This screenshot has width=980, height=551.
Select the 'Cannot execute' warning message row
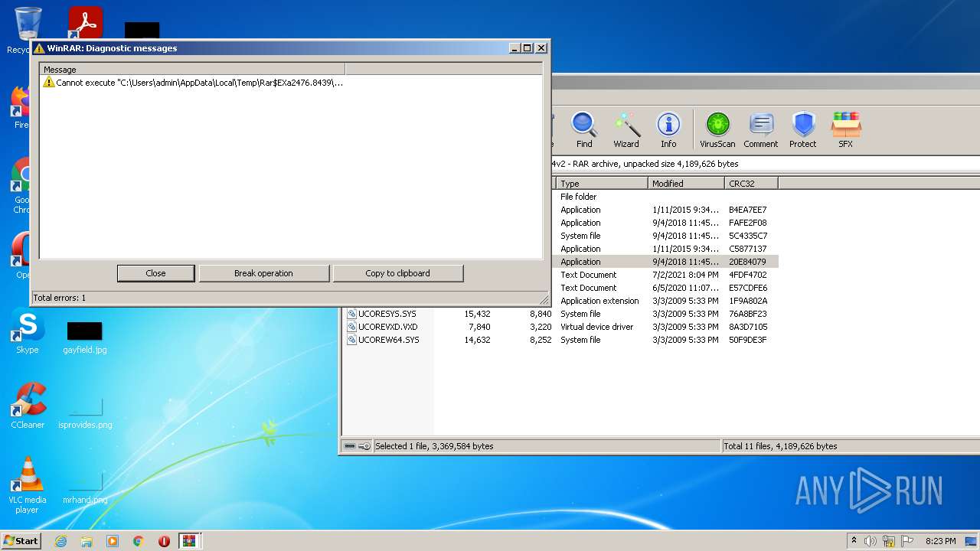pos(193,83)
